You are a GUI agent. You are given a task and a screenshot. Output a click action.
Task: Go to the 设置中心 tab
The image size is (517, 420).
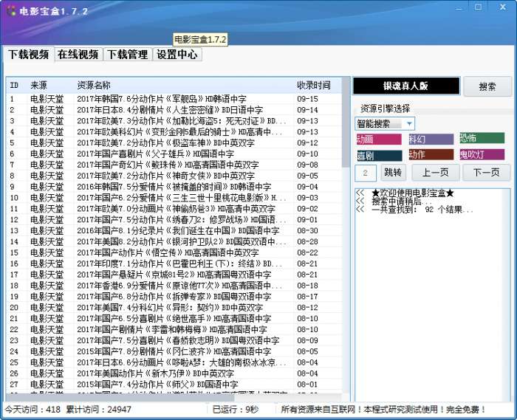[x=177, y=55]
